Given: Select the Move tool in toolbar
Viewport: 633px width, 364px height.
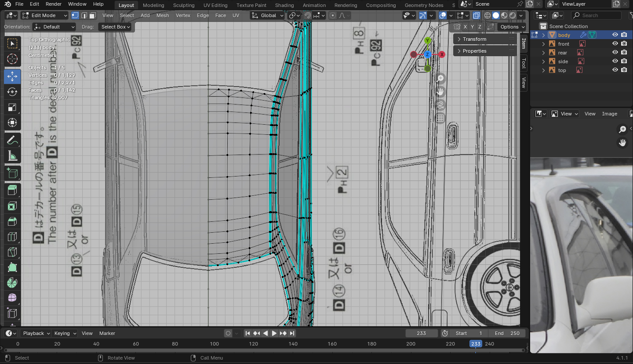Looking at the screenshot, I should (x=12, y=76).
